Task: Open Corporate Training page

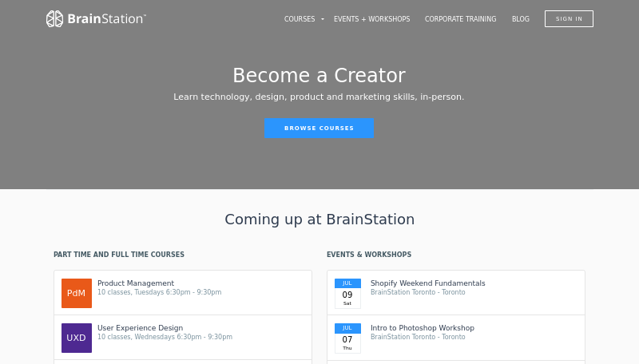Action: tap(461, 19)
